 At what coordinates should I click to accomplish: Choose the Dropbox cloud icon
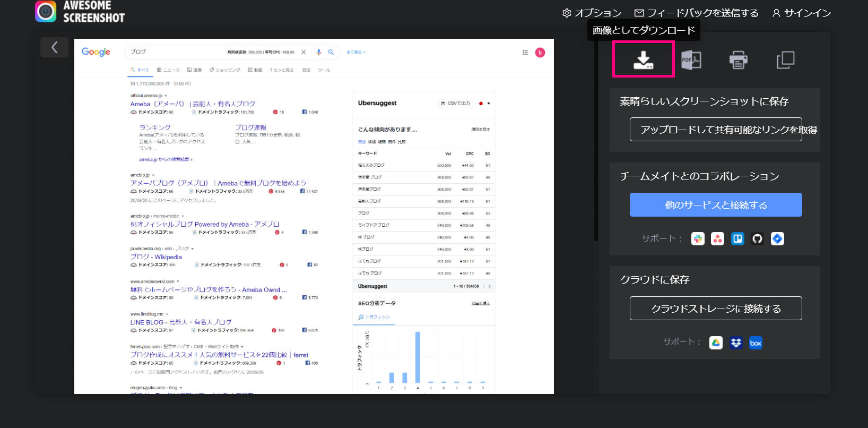(736, 343)
